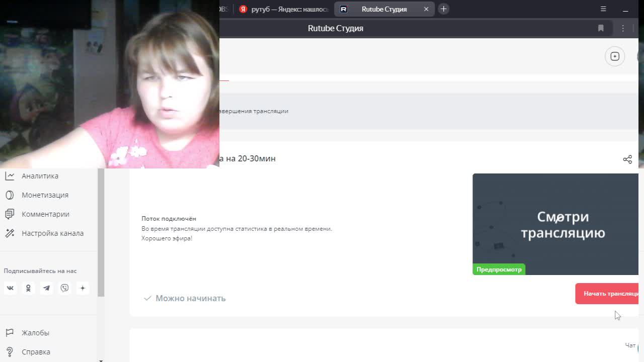Select the Rutube Студия browser tab
Viewport: 644px width, 362px height.
tap(384, 9)
